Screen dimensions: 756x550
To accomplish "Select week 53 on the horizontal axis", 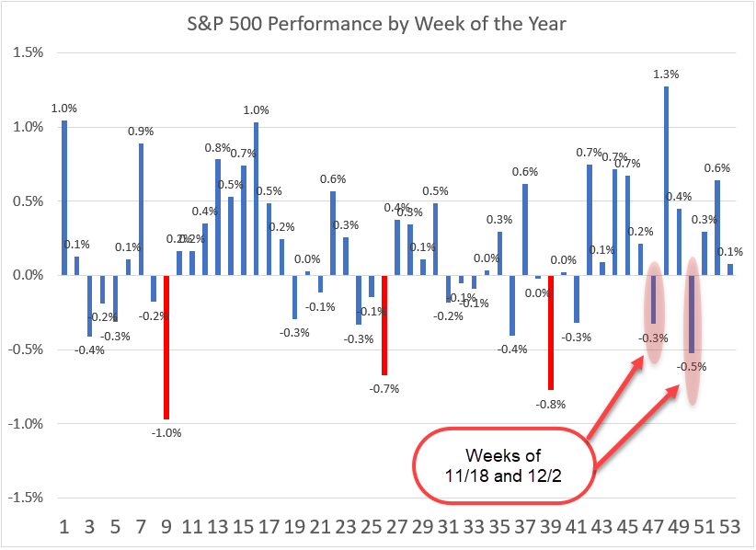I will click(x=729, y=528).
